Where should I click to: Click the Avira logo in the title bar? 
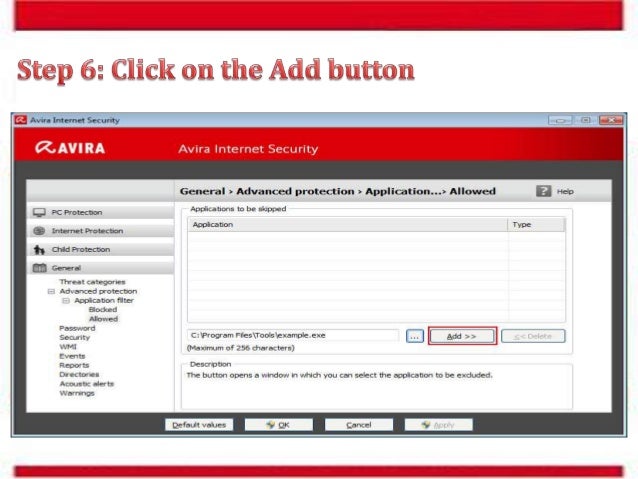(x=20, y=120)
